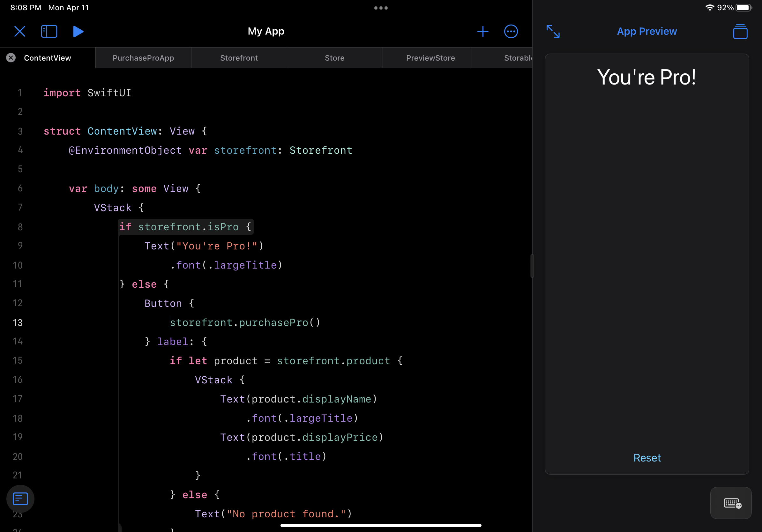Close the project with the X icon
Screen dimensions: 762x532
[20, 32]
